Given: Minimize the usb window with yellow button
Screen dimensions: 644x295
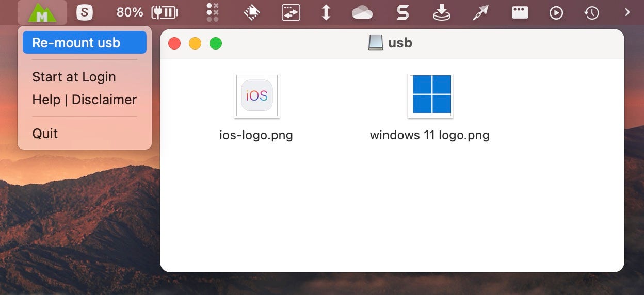Looking at the screenshot, I should 195,43.
